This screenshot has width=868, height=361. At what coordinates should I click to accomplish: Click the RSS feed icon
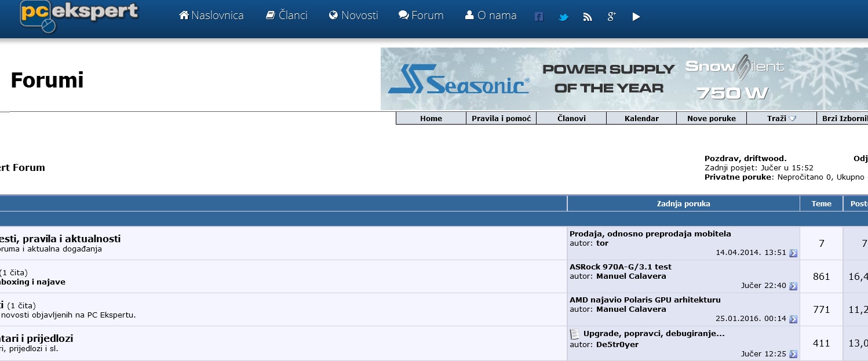click(588, 17)
